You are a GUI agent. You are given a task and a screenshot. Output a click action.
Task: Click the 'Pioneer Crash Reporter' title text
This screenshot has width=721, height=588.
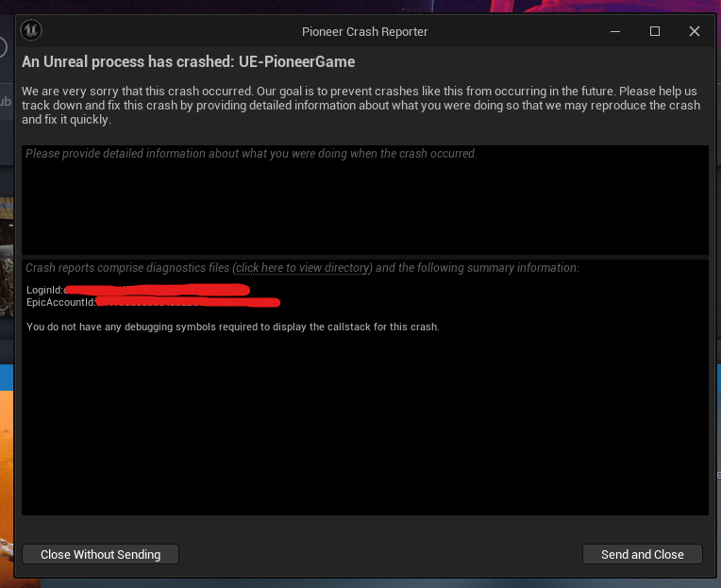point(364,32)
